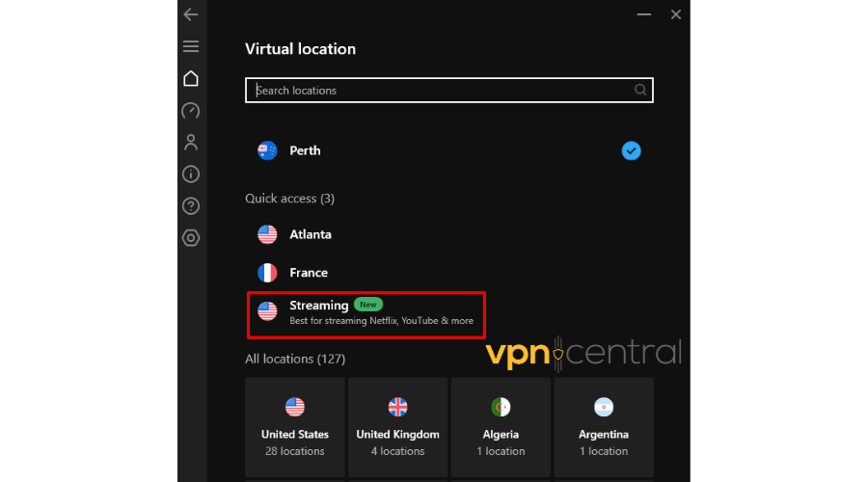Open the hamburger menu
Viewport: 868px width, 482px height.
pos(191,46)
